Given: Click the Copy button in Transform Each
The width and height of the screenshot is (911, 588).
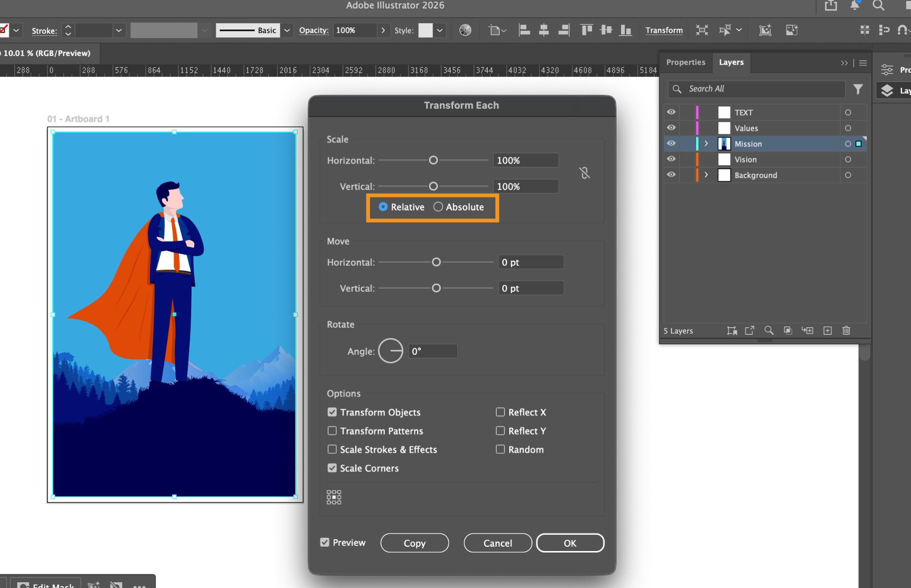Looking at the screenshot, I should (x=414, y=543).
